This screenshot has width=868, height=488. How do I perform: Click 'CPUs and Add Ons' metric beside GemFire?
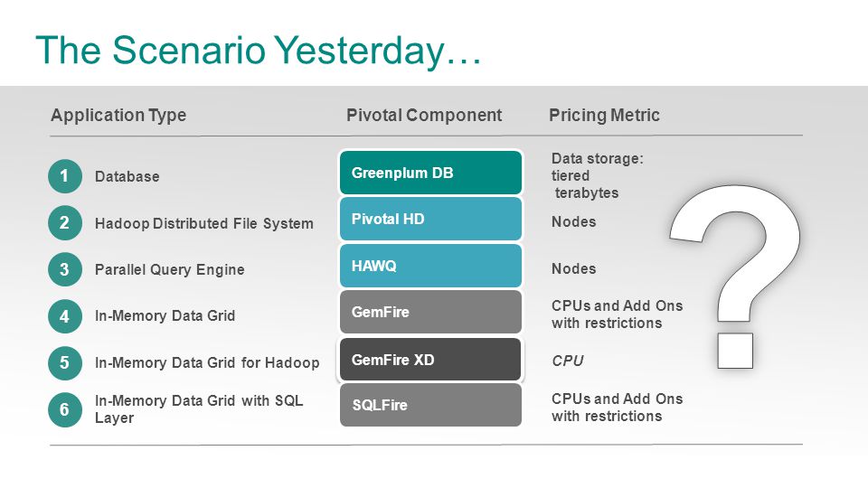[x=617, y=314]
